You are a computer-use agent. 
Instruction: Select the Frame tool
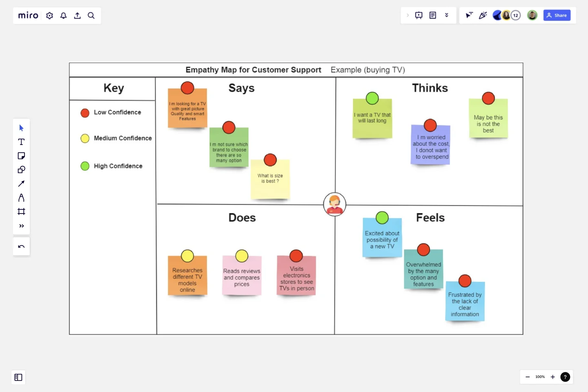coord(22,212)
